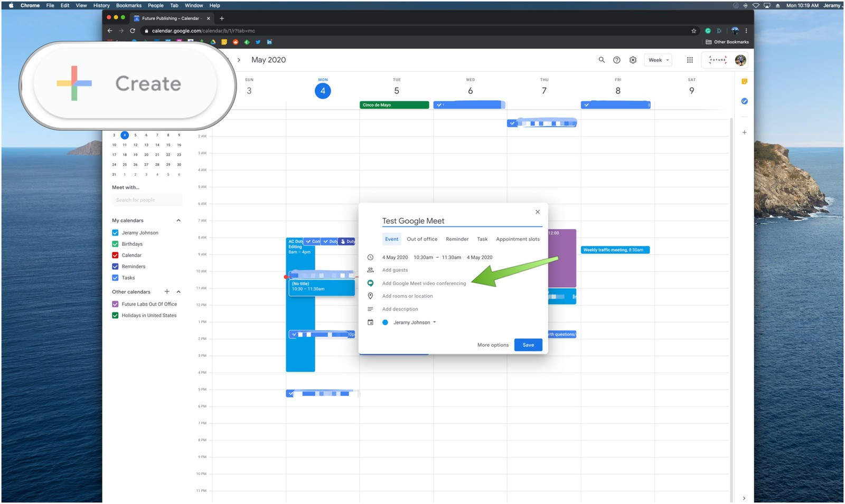Open the Bookmarks menu in menu bar
Screen dimensions: 845x504
click(x=128, y=5)
